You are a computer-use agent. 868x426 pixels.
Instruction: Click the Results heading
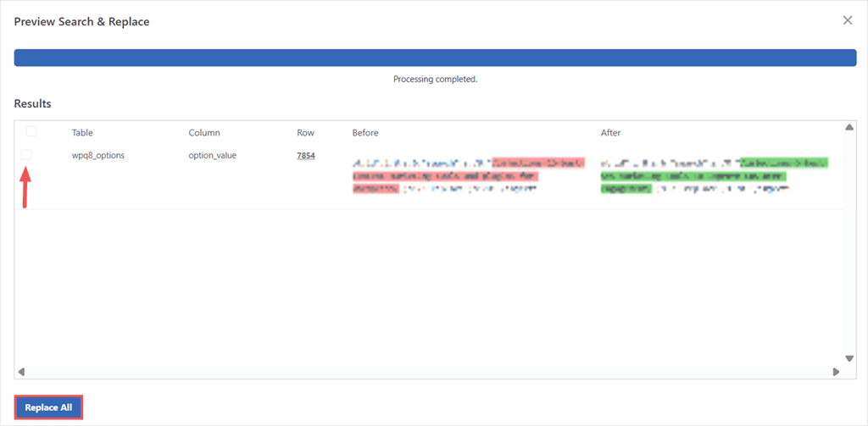pyautogui.click(x=33, y=103)
